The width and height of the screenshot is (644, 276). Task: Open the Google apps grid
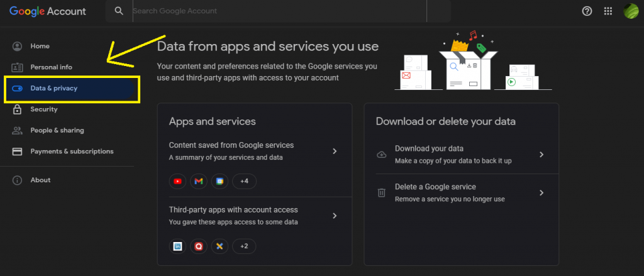click(x=608, y=11)
